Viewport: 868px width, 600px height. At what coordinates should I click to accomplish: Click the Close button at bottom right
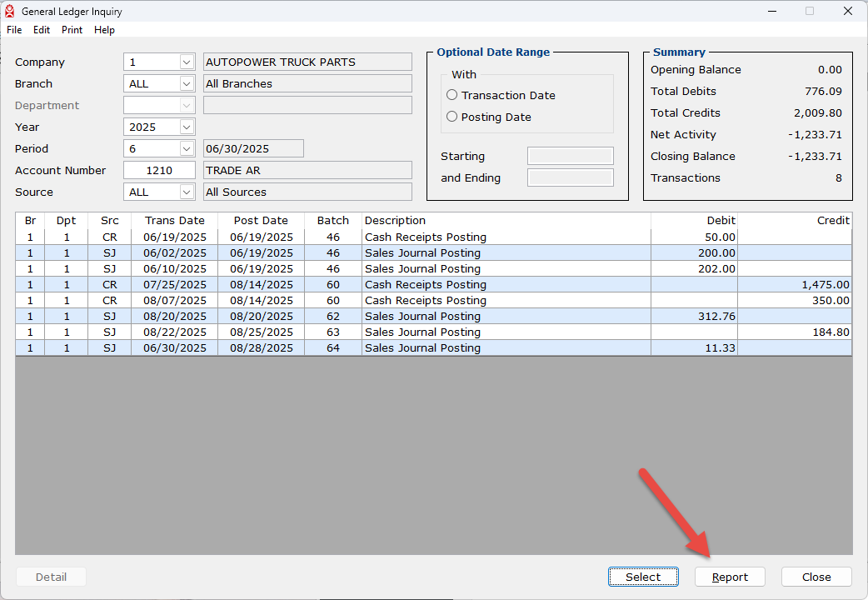tap(816, 577)
